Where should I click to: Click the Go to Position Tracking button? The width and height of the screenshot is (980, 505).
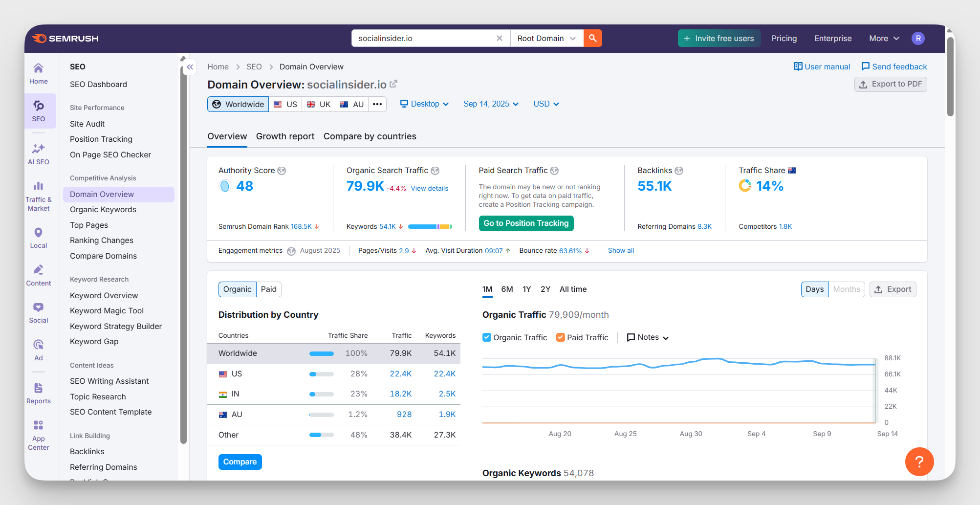[x=526, y=223]
